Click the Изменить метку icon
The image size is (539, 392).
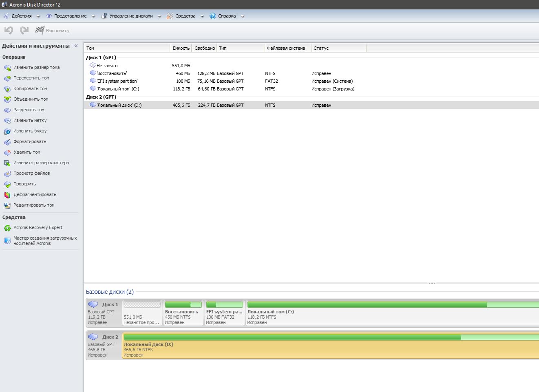(7, 121)
